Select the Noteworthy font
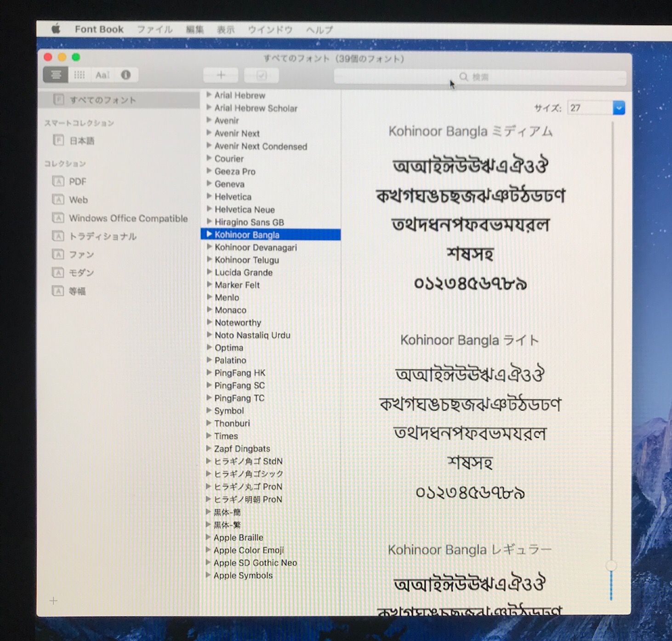The width and height of the screenshot is (672, 641). (x=238, y=323)
